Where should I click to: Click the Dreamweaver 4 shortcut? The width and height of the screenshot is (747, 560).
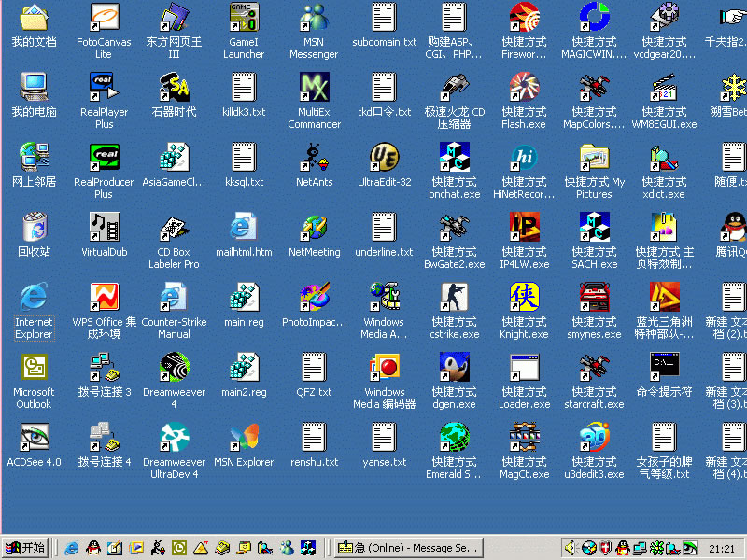(x=174, y=367)
